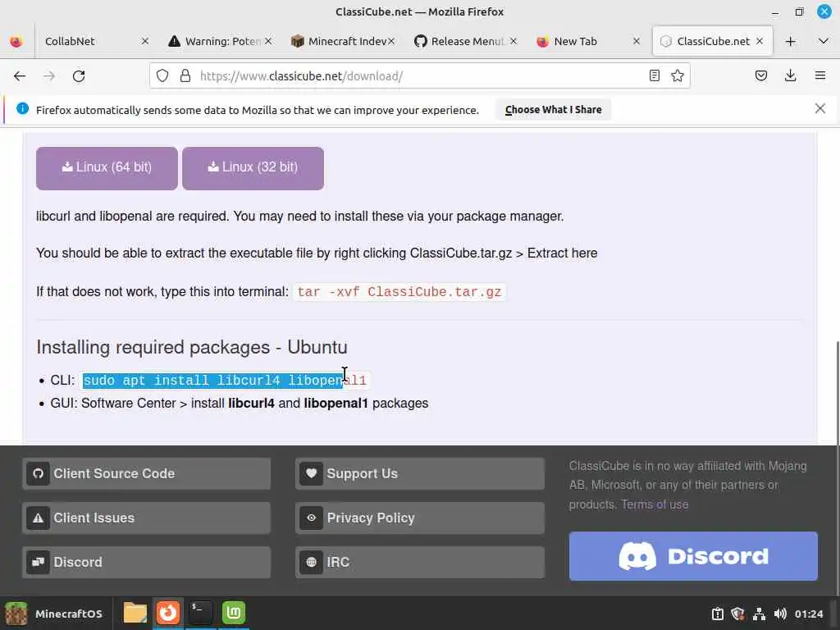The height and width of the screenshot is (630, 840).
Task: Close the Warning: Potential tab
Action: (x=268, y=41)
